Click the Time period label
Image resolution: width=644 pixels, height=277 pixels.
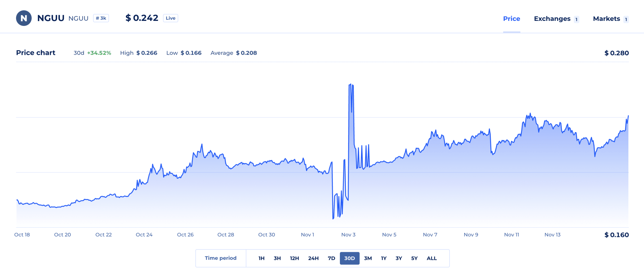221,258
